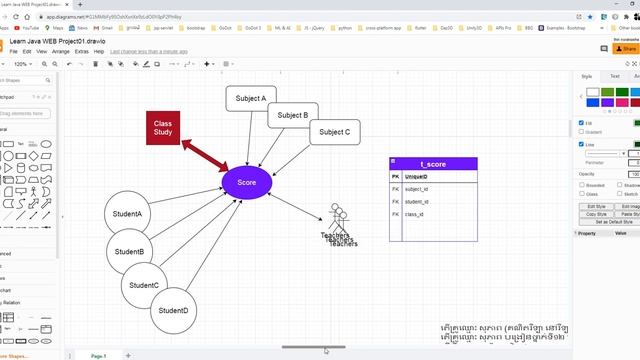Select the triangle shape in the palette
This screenshot has width=640, height=360.
[8, 168]
